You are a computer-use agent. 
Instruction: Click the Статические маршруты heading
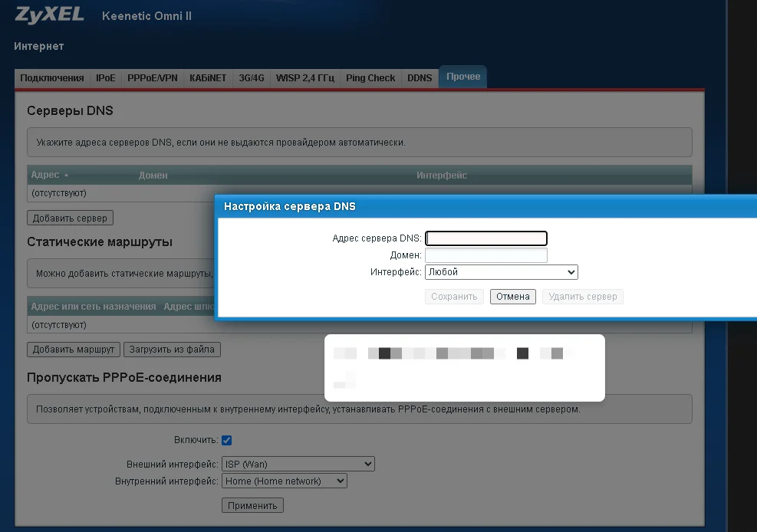(100, 241)
